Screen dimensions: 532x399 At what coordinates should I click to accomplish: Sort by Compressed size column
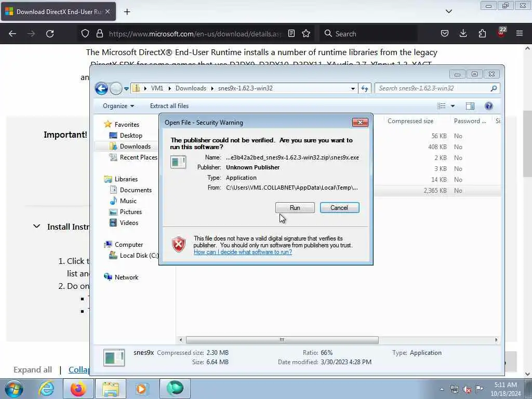click(410, 121)
